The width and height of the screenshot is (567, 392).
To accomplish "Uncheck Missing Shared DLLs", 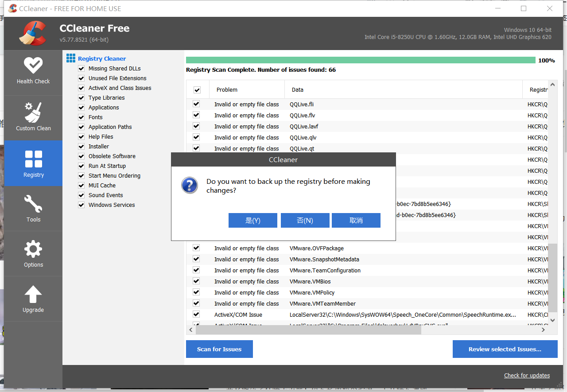I will [x=81, y=69].
